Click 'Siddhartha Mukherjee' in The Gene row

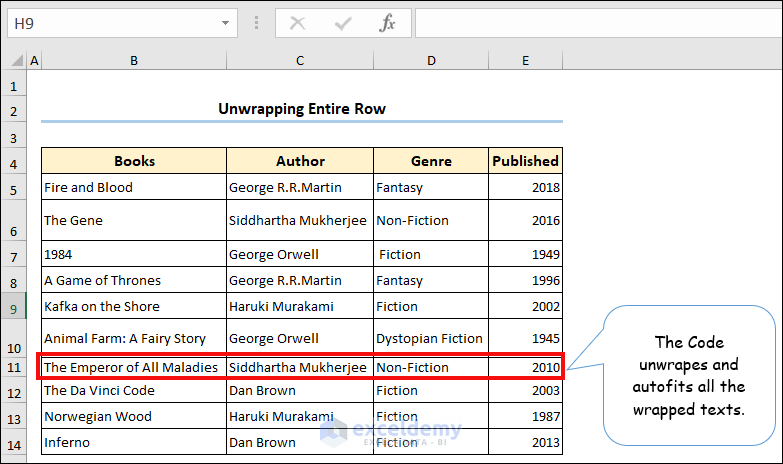(x=300, y=220)
